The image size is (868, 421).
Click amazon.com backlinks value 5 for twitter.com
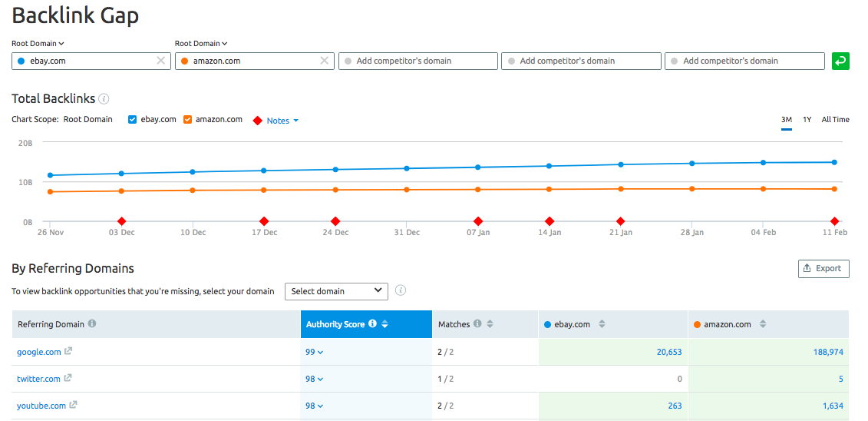click(841, 379)
